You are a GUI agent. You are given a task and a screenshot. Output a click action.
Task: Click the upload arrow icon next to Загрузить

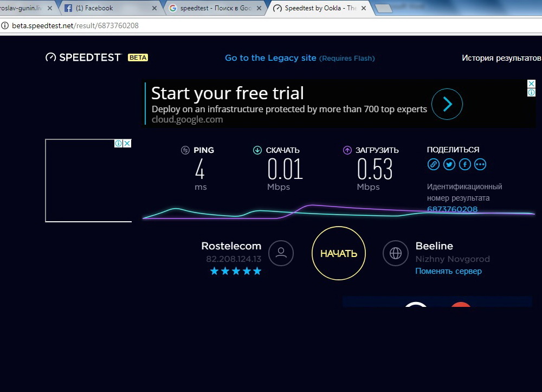pyautogui.click(x=347, y=150)
